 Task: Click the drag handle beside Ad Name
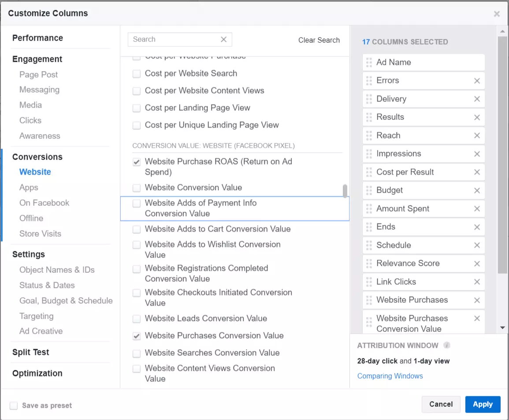point(369,63)
